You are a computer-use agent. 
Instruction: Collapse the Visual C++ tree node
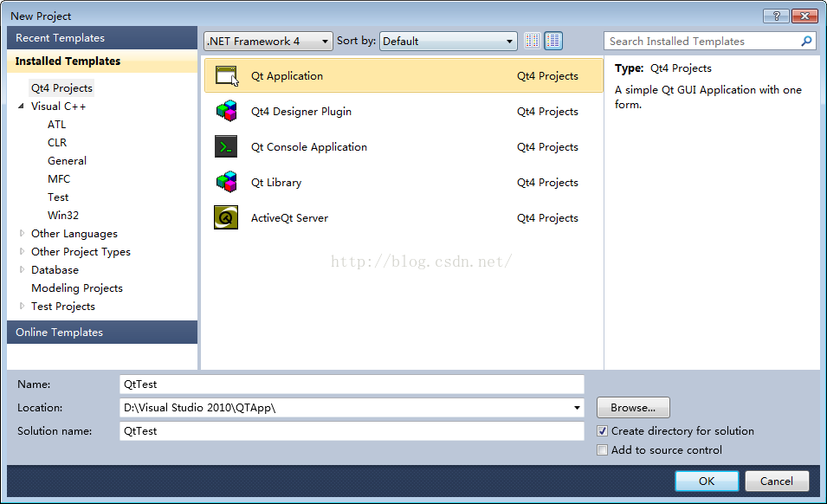[x=21, y=106]
